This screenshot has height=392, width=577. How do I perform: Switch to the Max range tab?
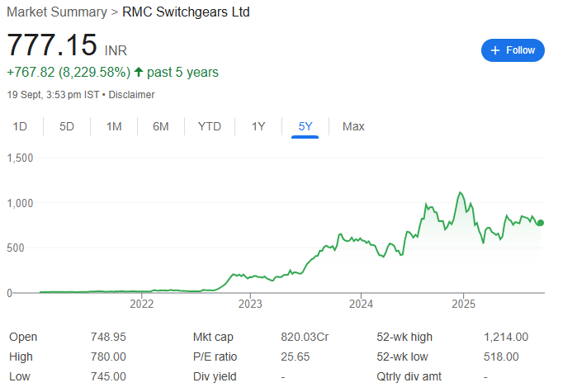(x=353, y=126)
